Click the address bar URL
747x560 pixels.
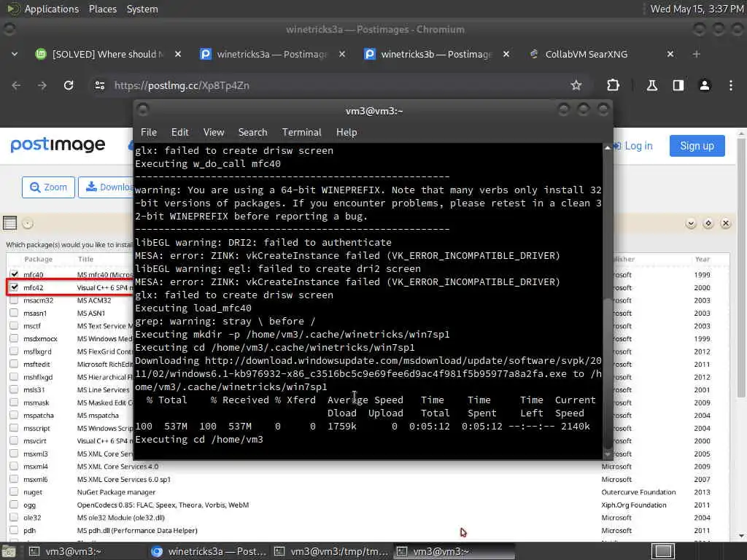pos(182,86)
